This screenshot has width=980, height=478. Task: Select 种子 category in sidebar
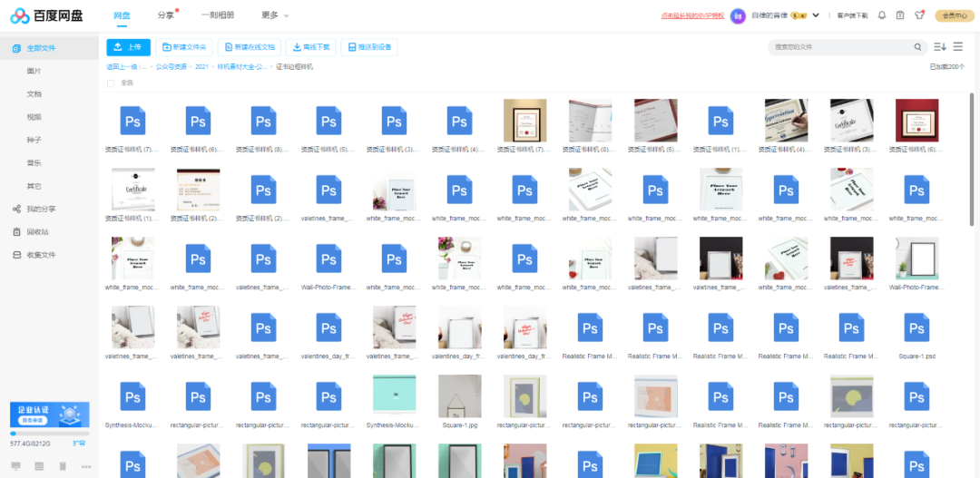point(34,140)
